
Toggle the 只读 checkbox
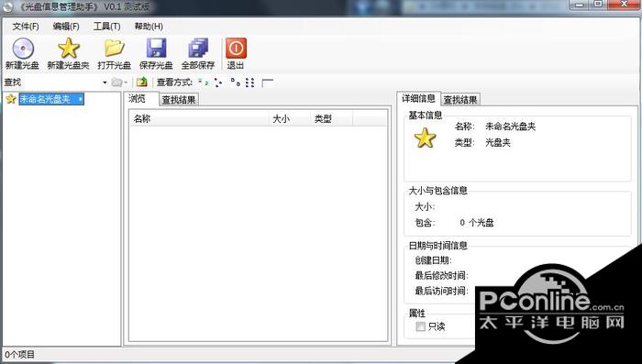coord(420,326)
